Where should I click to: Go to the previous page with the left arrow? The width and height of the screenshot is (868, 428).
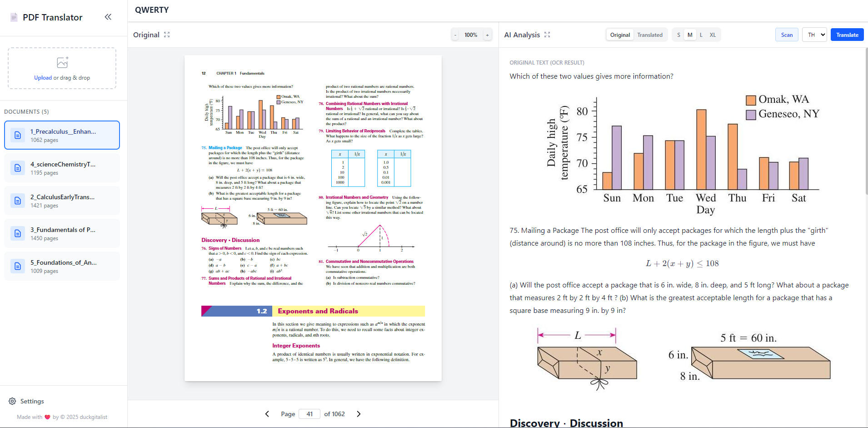pos(267,414)
